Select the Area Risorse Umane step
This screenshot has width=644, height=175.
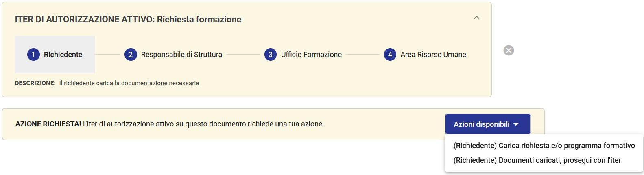433,55
